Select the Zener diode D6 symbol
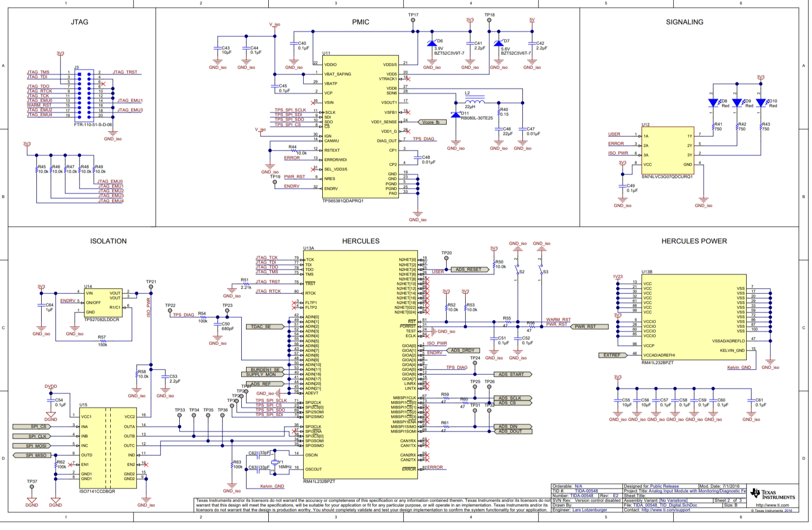The image size is (812, 530). click(431, 44)
